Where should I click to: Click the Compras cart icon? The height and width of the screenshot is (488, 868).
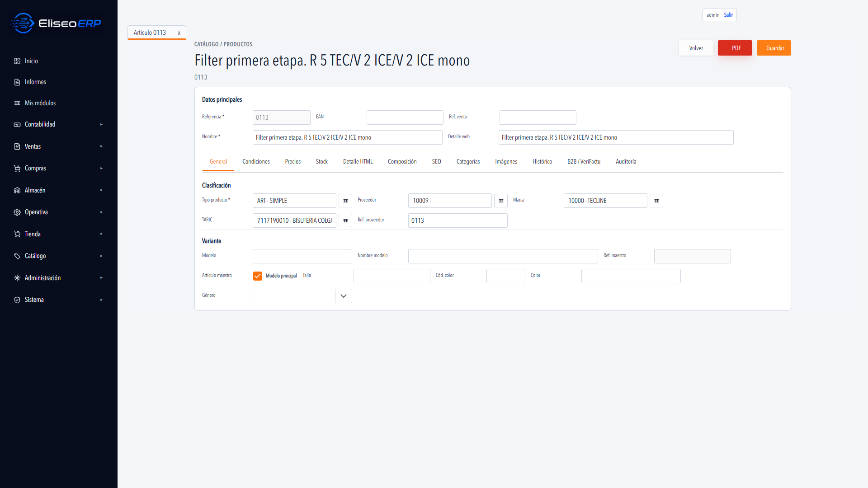pos(17,168)
